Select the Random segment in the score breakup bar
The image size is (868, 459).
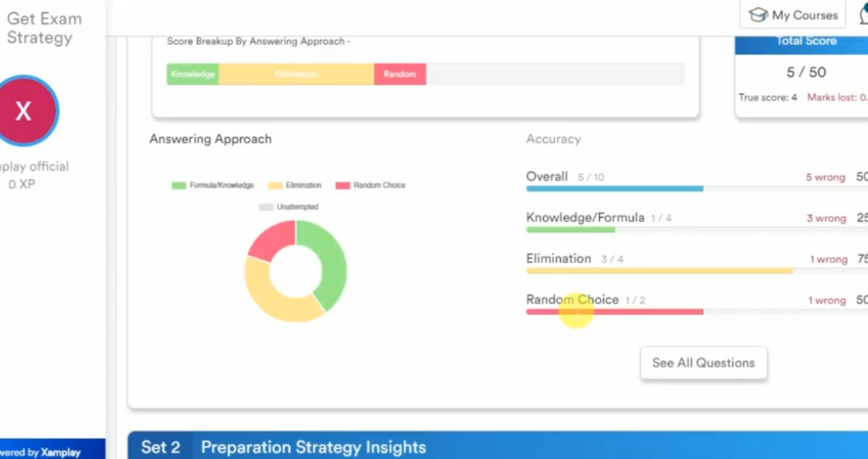click(x=399, y=74)
